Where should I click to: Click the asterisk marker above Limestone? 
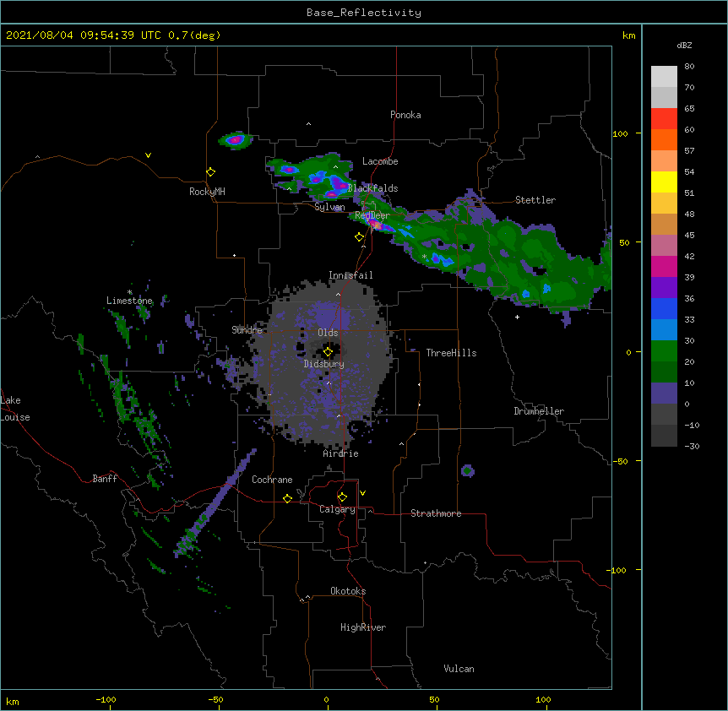pyautogui.click(x=130, y=292)
